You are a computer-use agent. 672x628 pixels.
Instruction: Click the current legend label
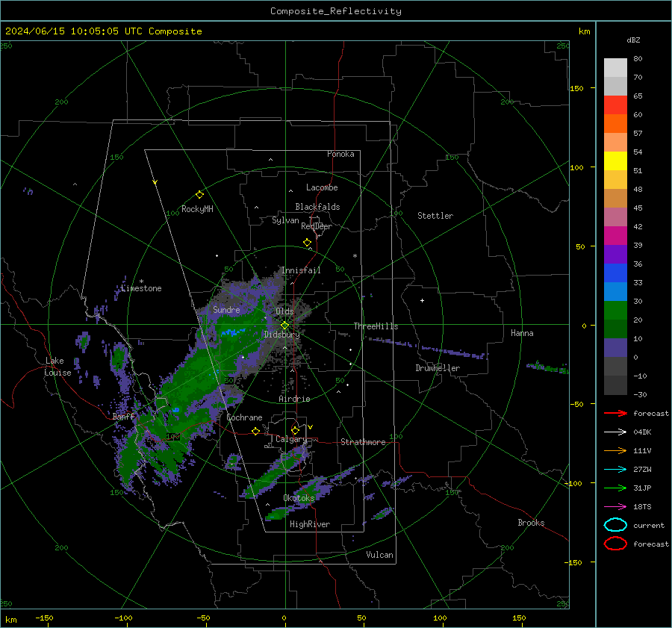[649, 525]
